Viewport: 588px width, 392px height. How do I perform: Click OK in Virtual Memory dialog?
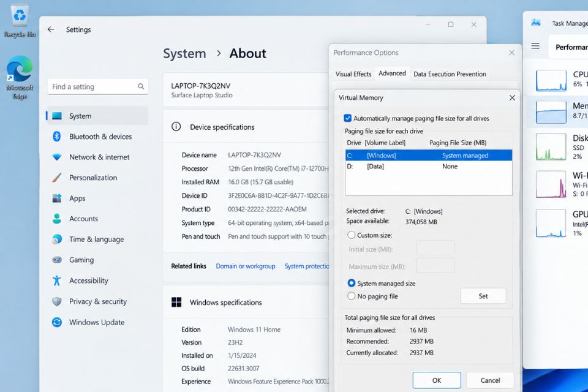tap(437, 380)
